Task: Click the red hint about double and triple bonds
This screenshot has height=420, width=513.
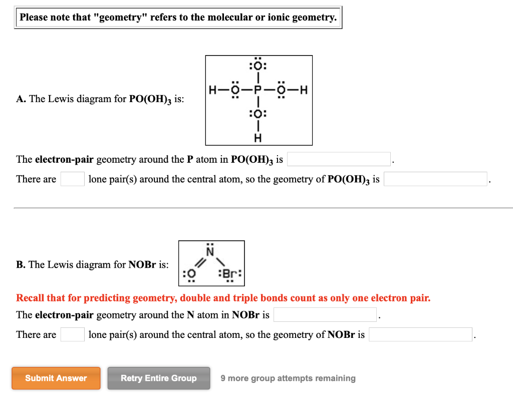Action: click(x=223, y=298)
